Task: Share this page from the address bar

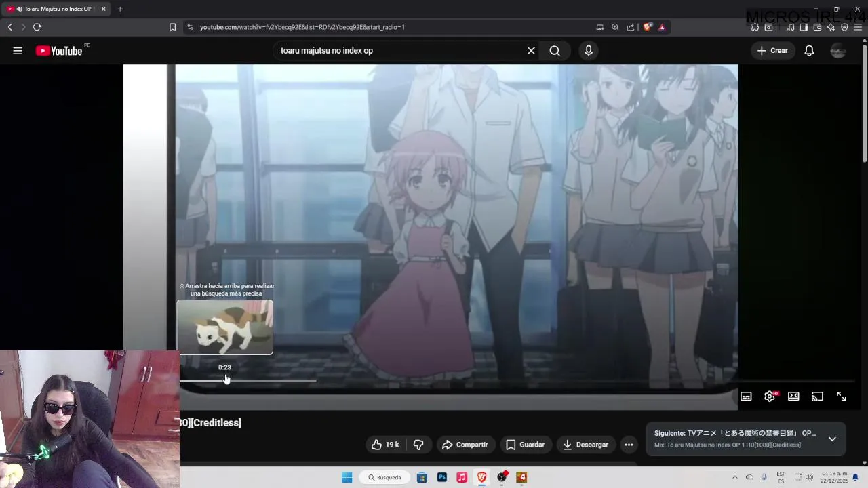Action: (631, 27)
